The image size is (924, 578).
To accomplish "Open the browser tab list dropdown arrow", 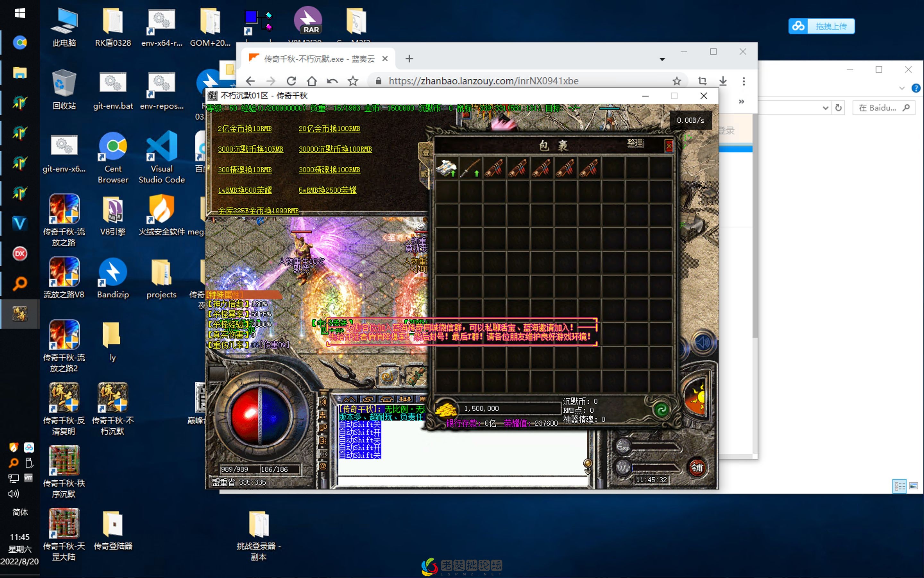I will coord(662,59).
